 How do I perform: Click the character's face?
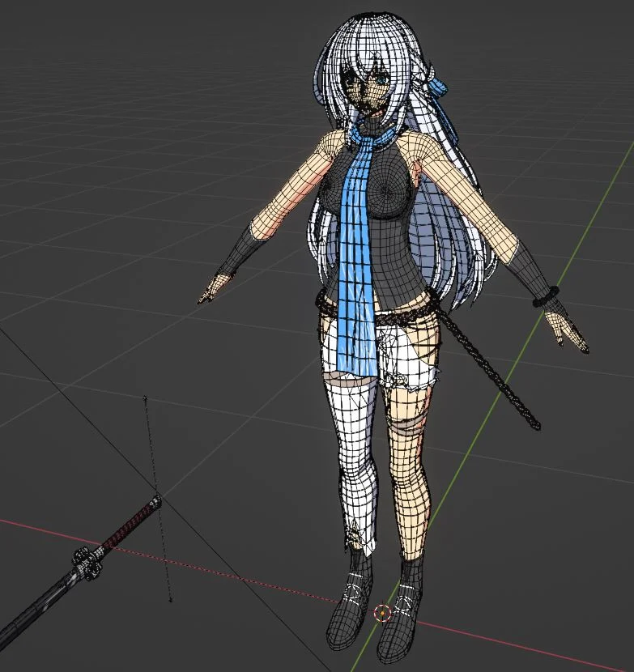(367, 92)
